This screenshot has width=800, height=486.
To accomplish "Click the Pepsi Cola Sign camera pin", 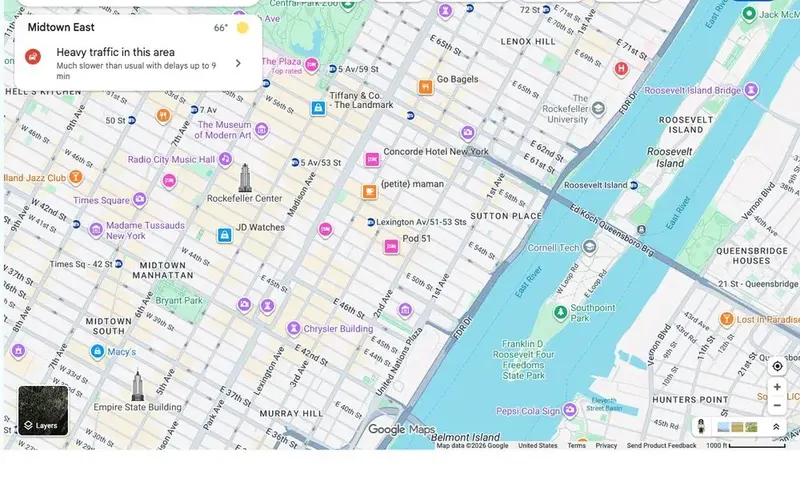I will (x=570, y=410).
